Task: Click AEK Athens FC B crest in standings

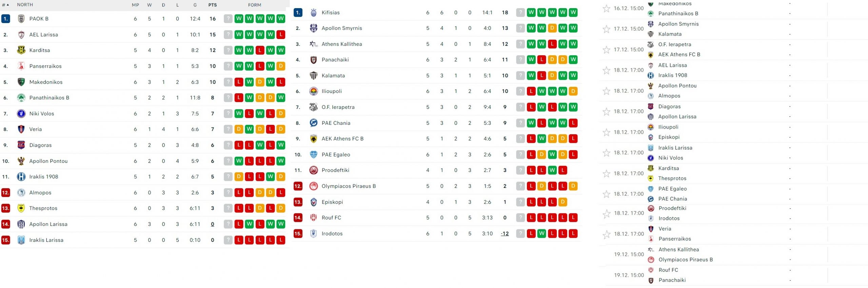Action: (x=314, y=139)
